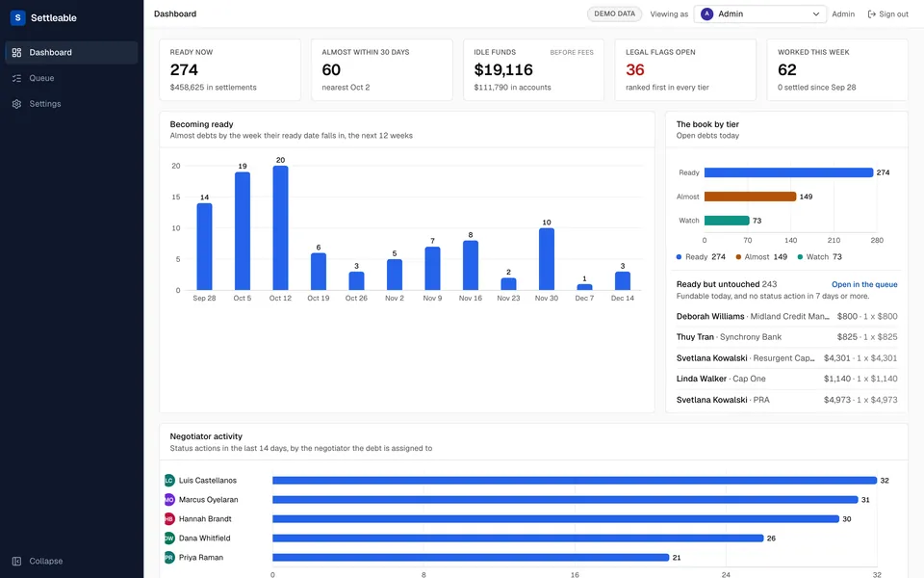924x578 pixels.
Task: Click Priya Raman PR avatar
Action: click(x=169, y=558)
